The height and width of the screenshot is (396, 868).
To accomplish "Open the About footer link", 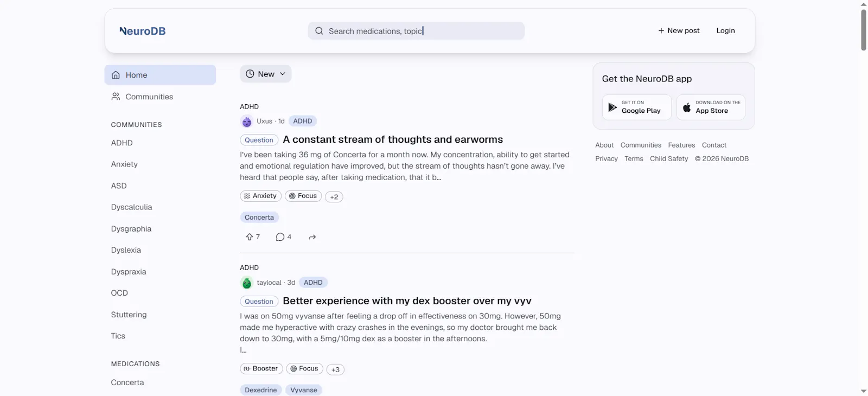I will [604, 145].
